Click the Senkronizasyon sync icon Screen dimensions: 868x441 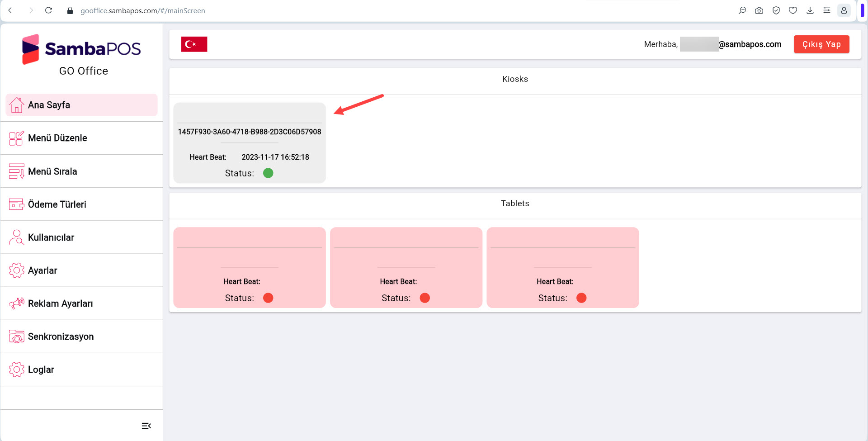(x=17, y=337)
